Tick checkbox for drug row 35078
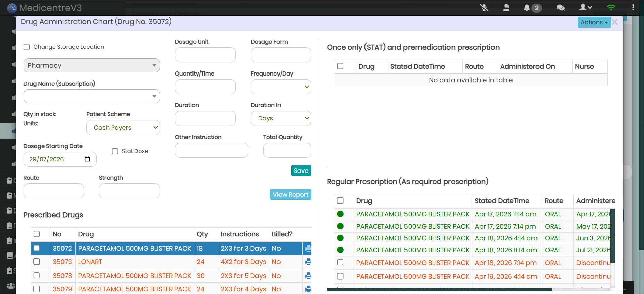This screenshot has width=644, height=294. (x=37, y=275)
